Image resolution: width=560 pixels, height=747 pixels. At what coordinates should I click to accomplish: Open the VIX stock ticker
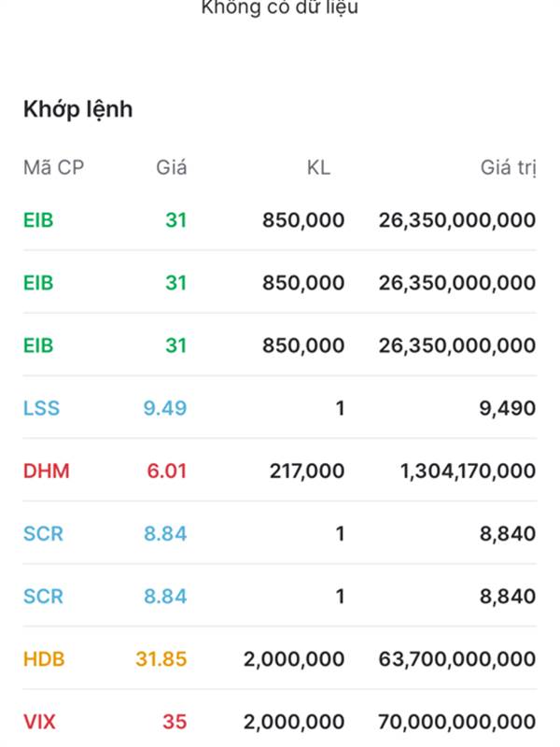[39, 722]
